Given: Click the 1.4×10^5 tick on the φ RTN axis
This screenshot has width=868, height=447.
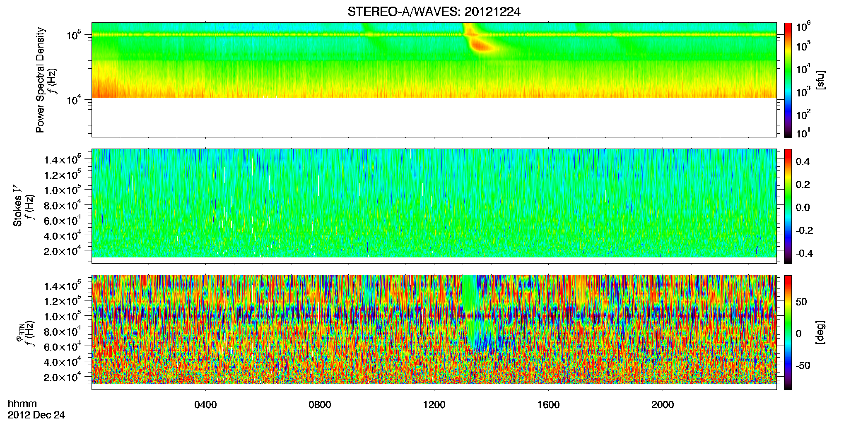Looking at the screenshot, I should (x=62, y=286).
